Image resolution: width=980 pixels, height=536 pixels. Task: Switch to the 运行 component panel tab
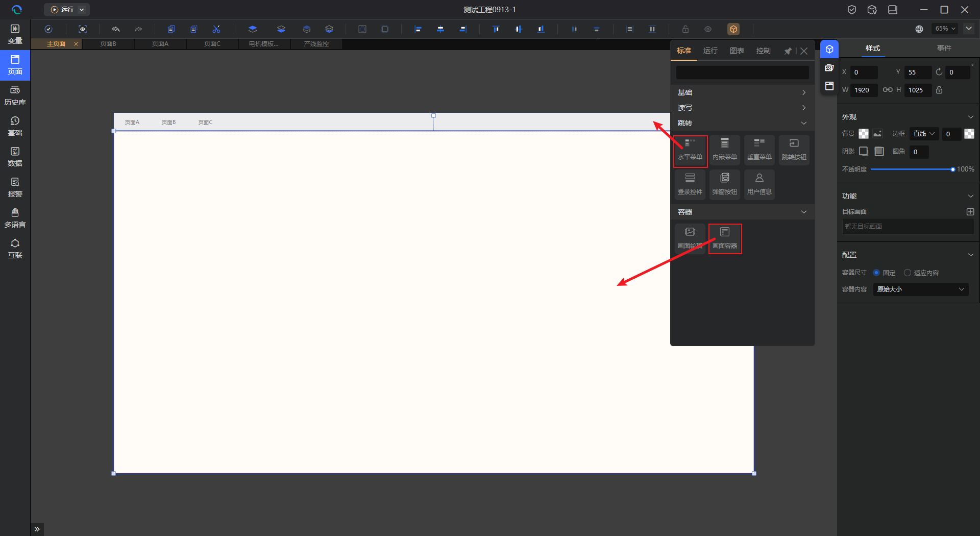(x=710, y=51)
